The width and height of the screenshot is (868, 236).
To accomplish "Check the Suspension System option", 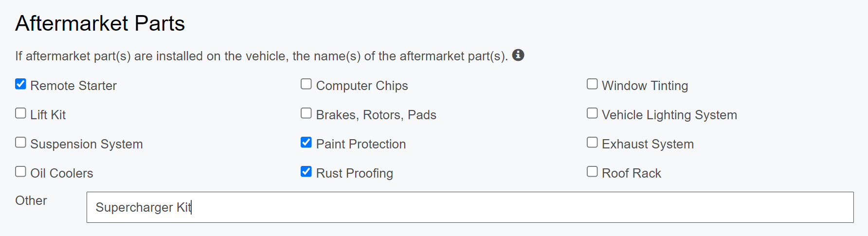I will (x=20, y=143).
